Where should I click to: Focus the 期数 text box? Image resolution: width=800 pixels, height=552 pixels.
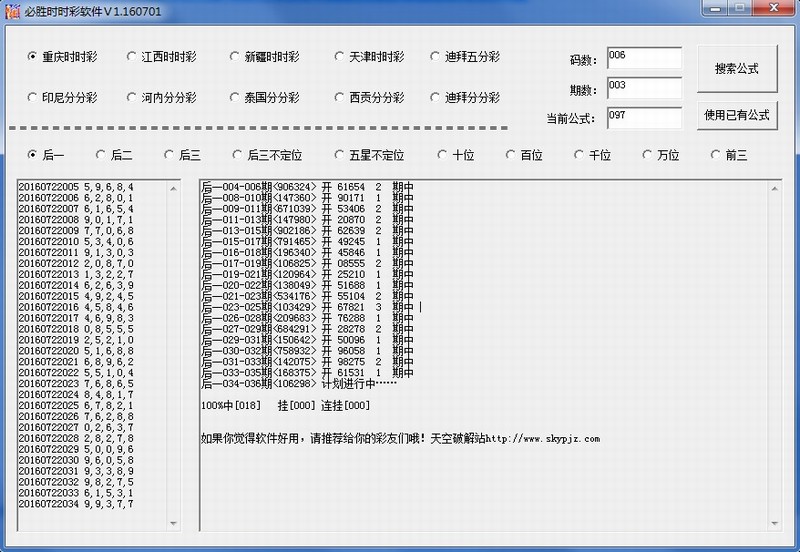point(643,88)
